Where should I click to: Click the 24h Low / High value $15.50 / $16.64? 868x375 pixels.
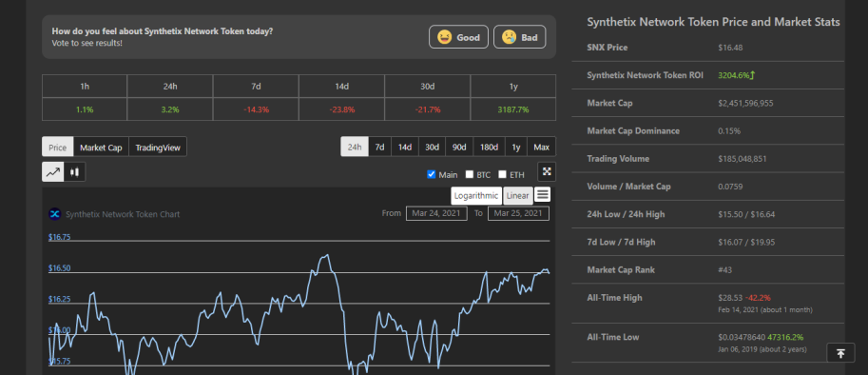(x=746, y=214)
